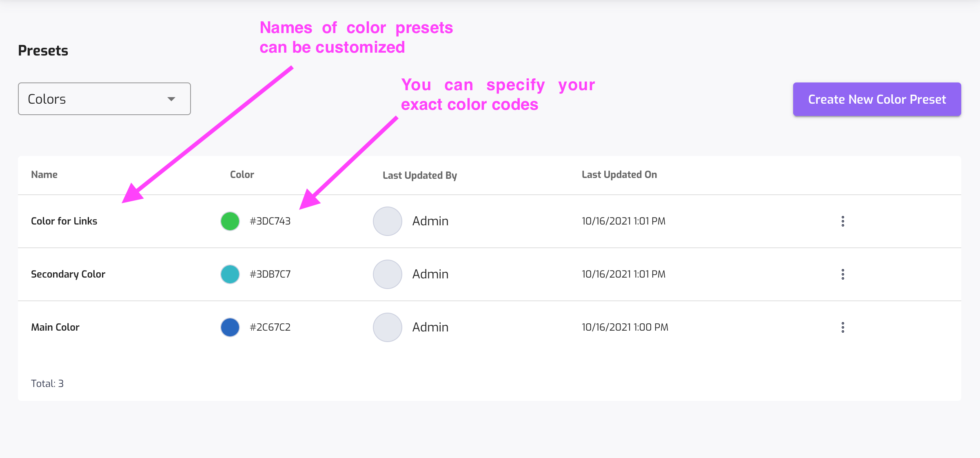Sort by the Color column header

(x=242, y=175)
